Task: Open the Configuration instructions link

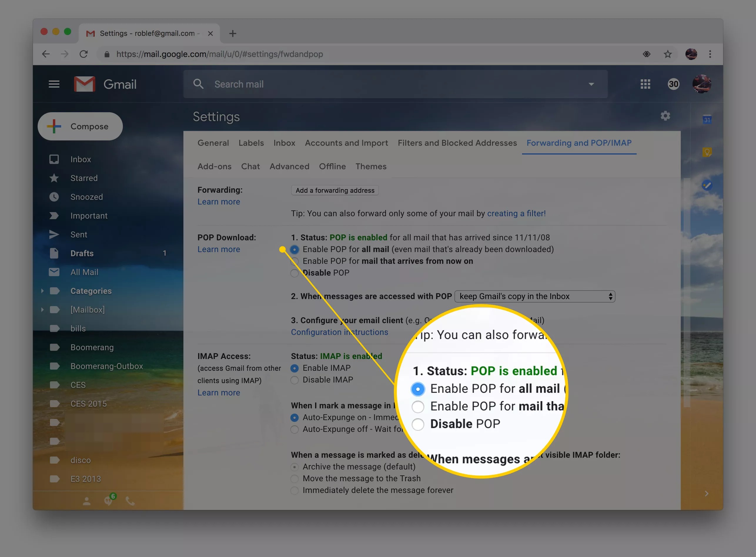Action: coord(339,333)
